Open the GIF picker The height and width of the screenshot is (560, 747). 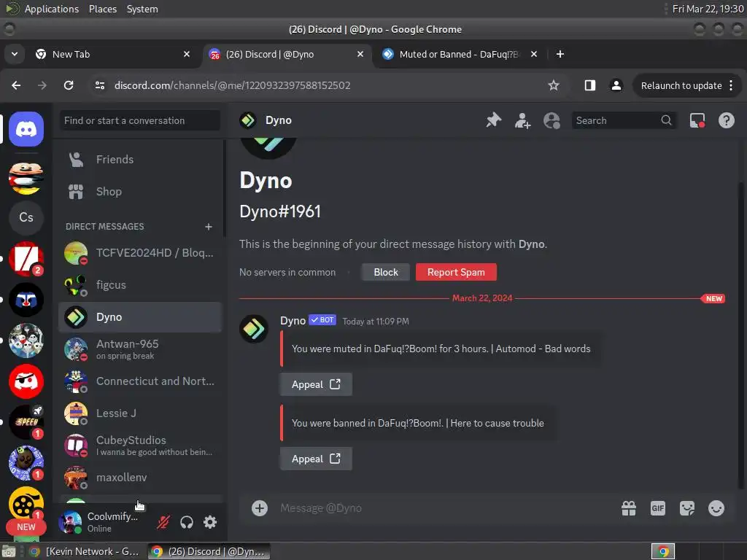click(658, 508)
